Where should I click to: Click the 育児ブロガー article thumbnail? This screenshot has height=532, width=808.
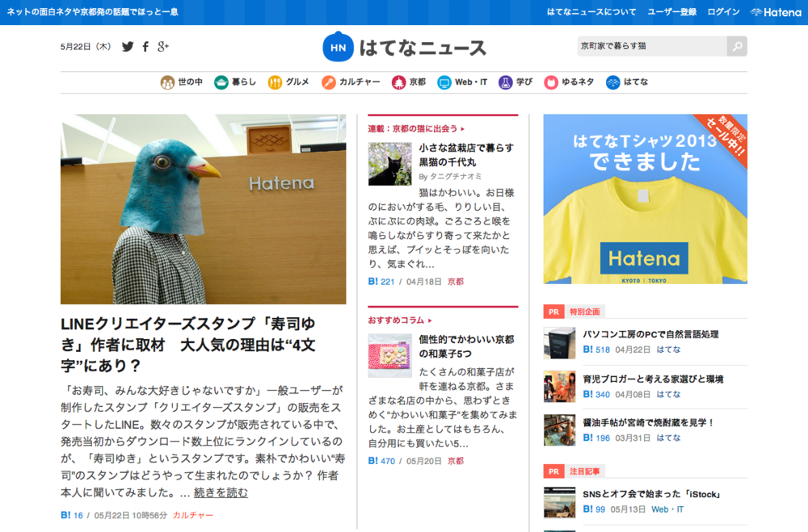click(x=560, y=386)
